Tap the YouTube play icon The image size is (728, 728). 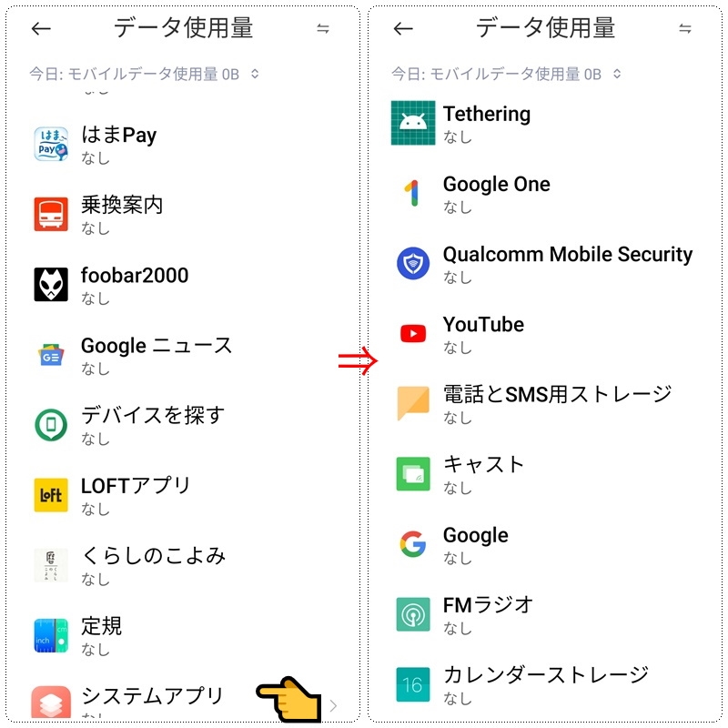[413, 333]
